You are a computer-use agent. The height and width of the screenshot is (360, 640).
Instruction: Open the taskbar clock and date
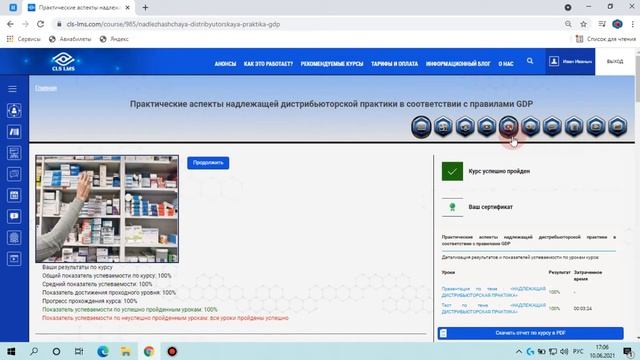click(602, 351)
